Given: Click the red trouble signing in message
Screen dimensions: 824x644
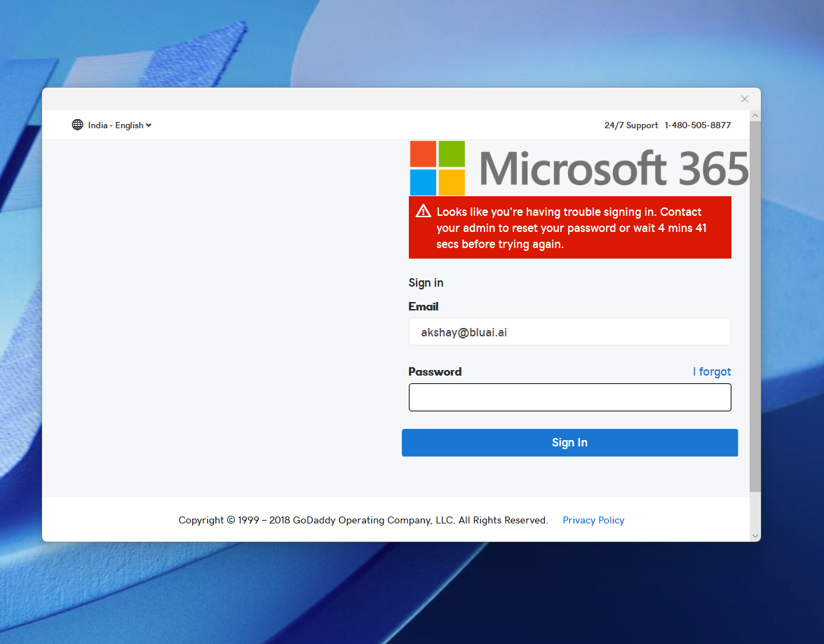Looking at the screenshot, I should pos(569,228).
